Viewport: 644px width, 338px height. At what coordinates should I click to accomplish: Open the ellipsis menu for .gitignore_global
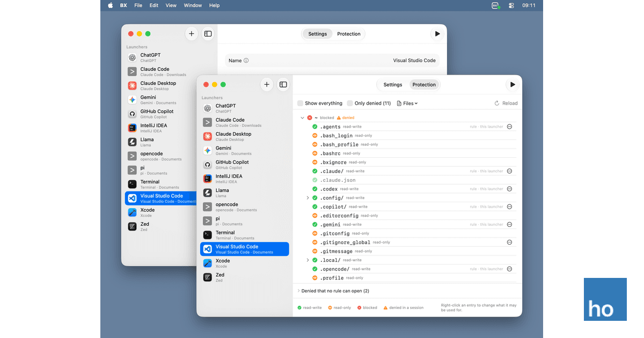click(509, 243)
